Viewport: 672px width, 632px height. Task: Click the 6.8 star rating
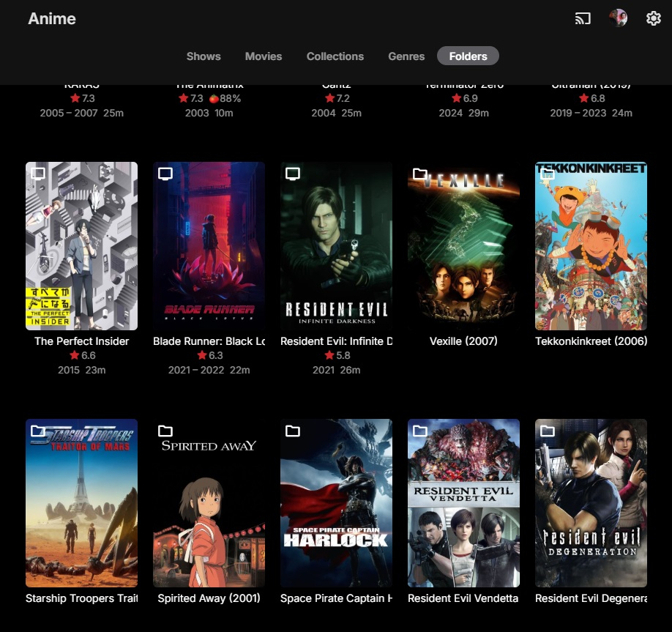click(592, 99)
